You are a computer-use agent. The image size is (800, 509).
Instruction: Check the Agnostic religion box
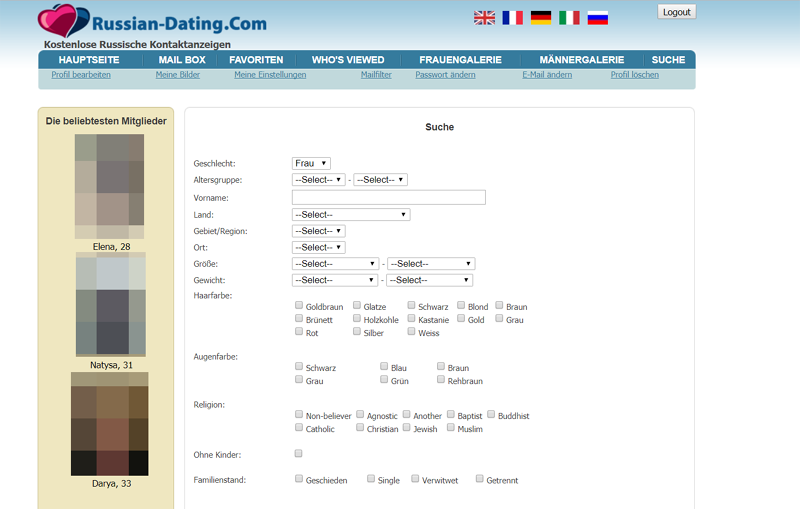360,414
